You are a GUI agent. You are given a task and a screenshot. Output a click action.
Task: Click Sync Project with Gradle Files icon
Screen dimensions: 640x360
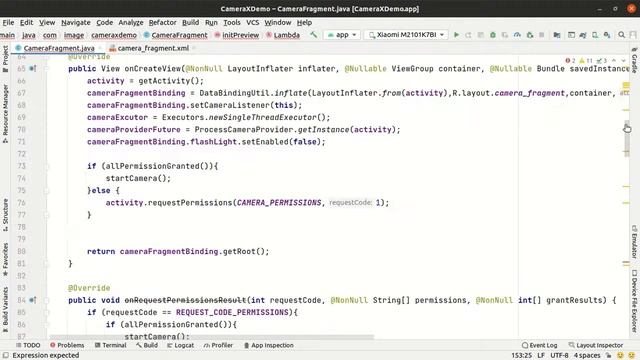tap(583, 35)
